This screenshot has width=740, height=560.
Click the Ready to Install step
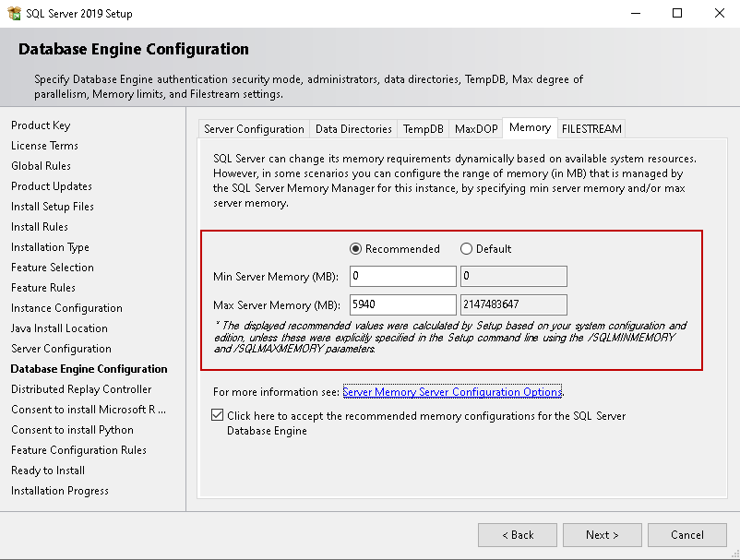pos(48,470)
